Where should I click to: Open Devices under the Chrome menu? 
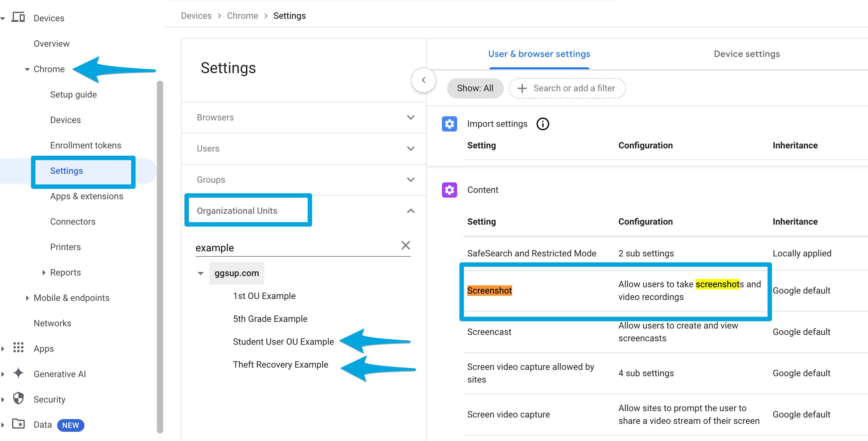[65, 120]
